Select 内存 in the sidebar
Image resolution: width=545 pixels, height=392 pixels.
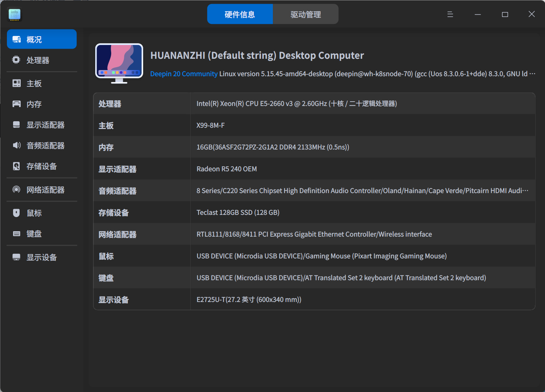[42, 104]
